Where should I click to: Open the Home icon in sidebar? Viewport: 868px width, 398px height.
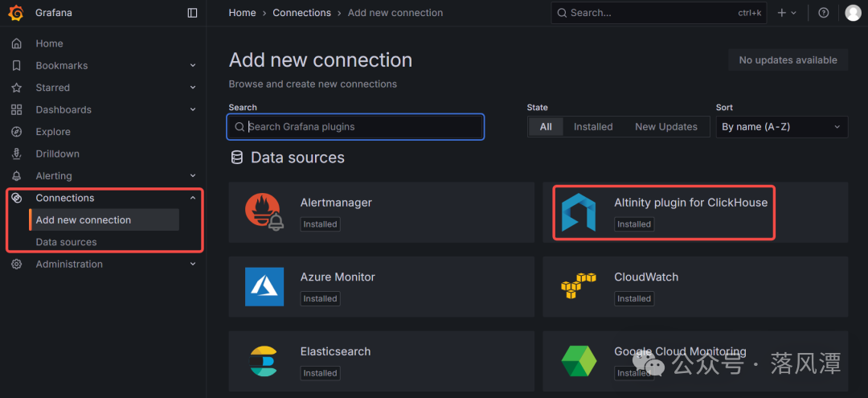coord(17,43)
